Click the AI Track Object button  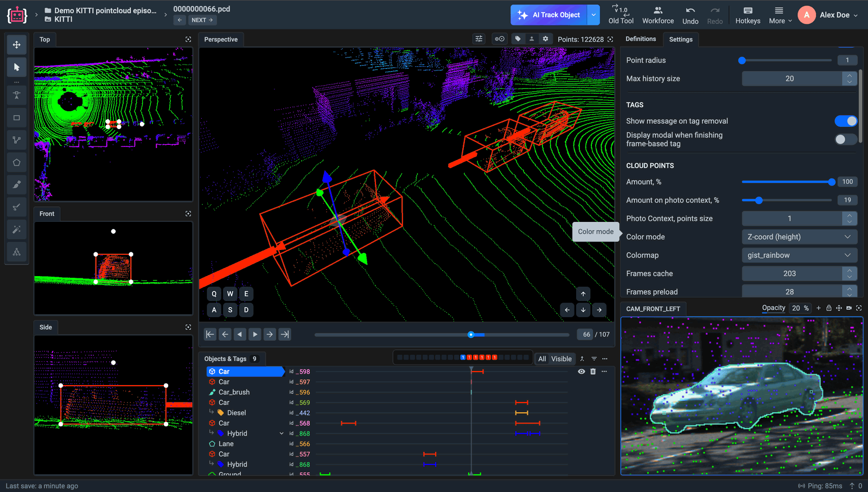click(x=550, y=15)
